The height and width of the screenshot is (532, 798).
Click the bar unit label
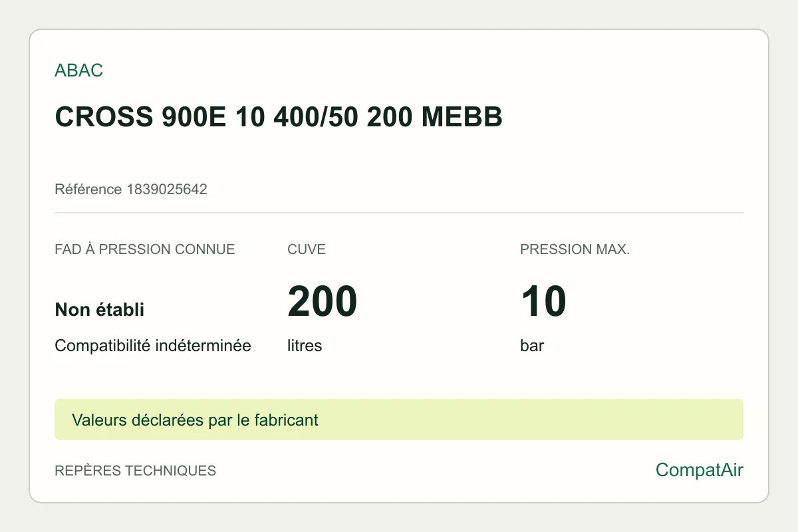(x=532, y=346)
